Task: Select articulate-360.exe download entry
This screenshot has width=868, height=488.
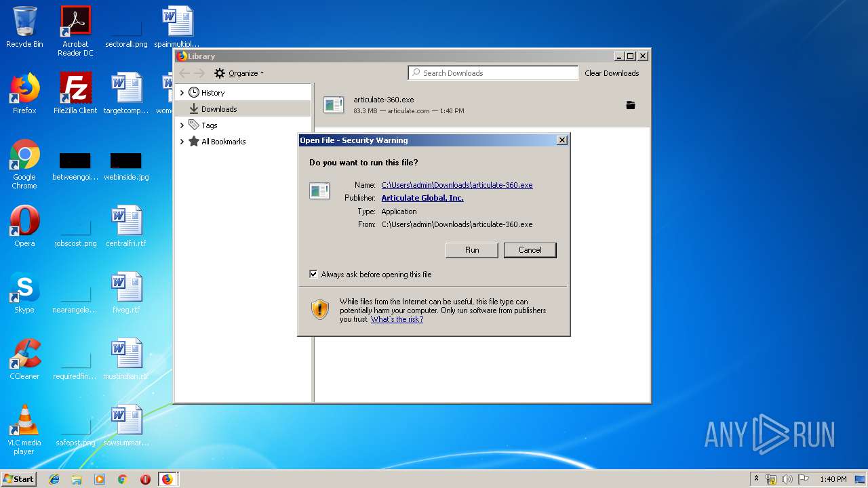Action: point(482,105)
